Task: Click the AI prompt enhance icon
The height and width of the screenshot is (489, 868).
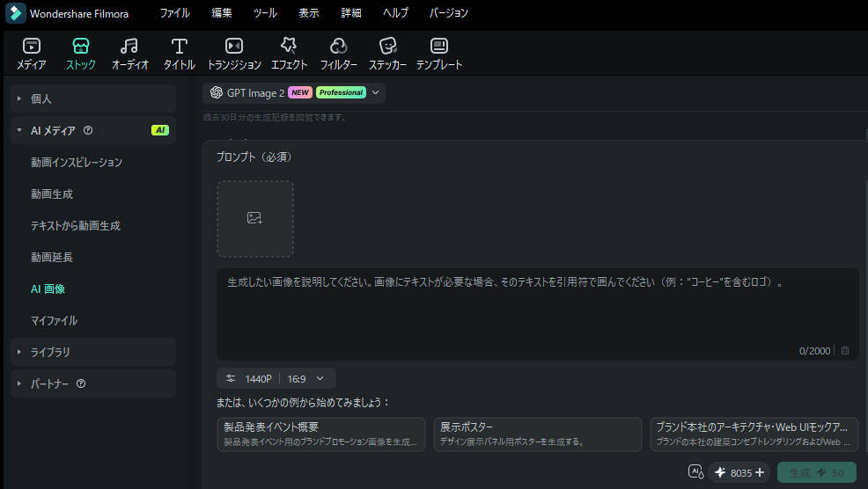Action: 695,472
